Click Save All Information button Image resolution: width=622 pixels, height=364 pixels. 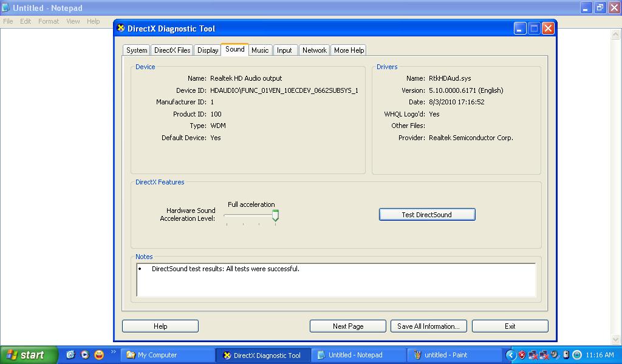pos(428,326)
